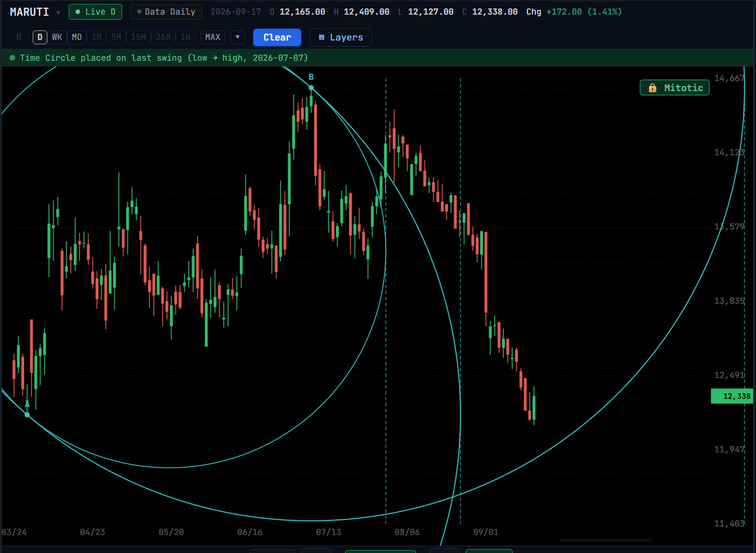Expand the more timeframes dropdown arrow
The image size is (756, 553).
(x=238, y=37)
